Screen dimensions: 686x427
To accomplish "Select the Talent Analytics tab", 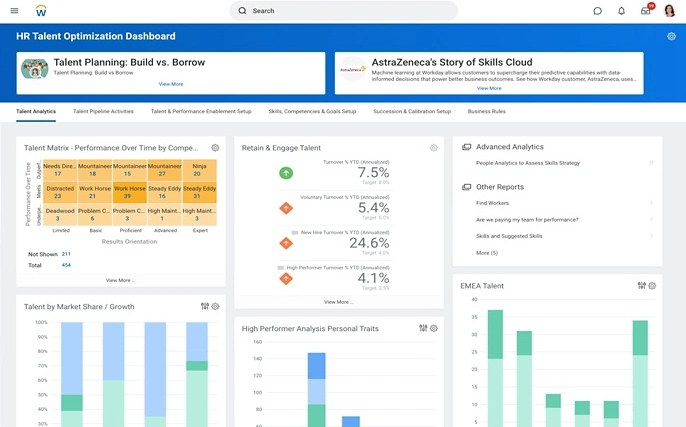I will pos(36,112).
